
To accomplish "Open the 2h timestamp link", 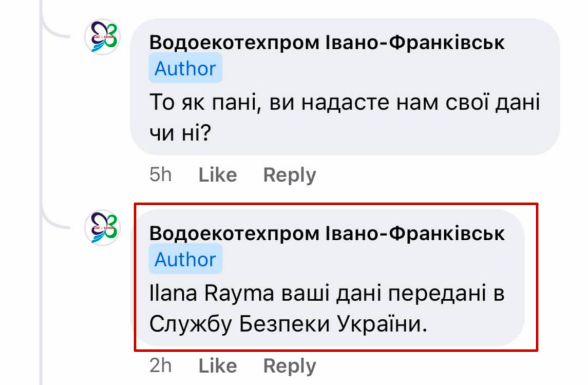I will click(x=160, y=365).
